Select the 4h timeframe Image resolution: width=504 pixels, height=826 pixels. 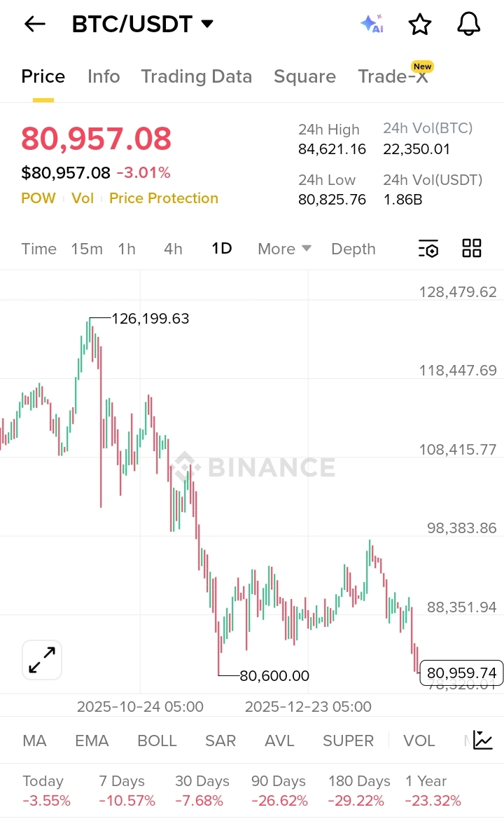coord(173,249)
